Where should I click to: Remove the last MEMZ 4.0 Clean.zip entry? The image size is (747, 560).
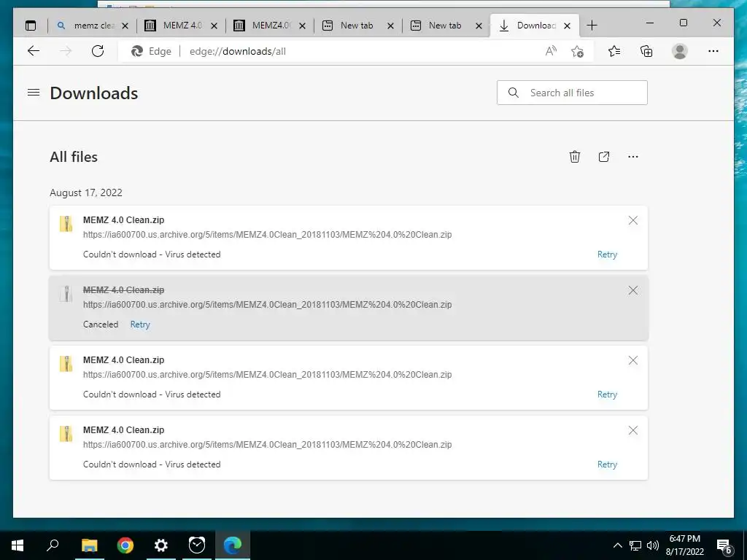(632, 430)
